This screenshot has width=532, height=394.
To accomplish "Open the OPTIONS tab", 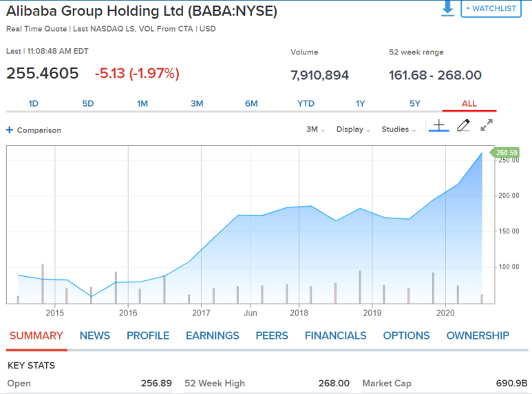I will [406, 335].
